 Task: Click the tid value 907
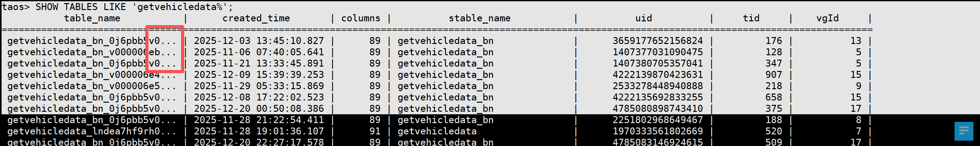click(774, 74)
